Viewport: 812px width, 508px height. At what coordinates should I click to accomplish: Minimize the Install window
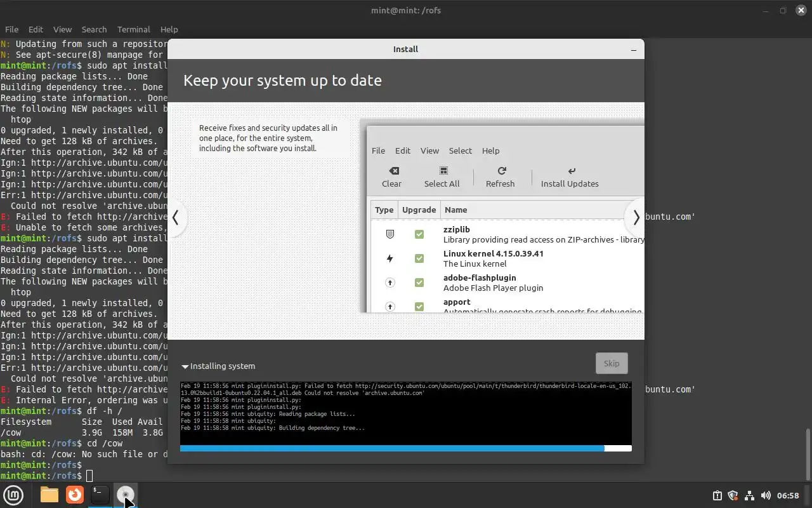click(x=633, y=50)
